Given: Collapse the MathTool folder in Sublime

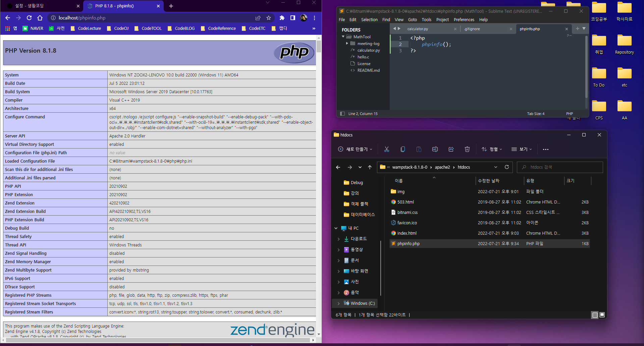Looking at the screenshot, I should pyautogui.click(x=343, y=37).
